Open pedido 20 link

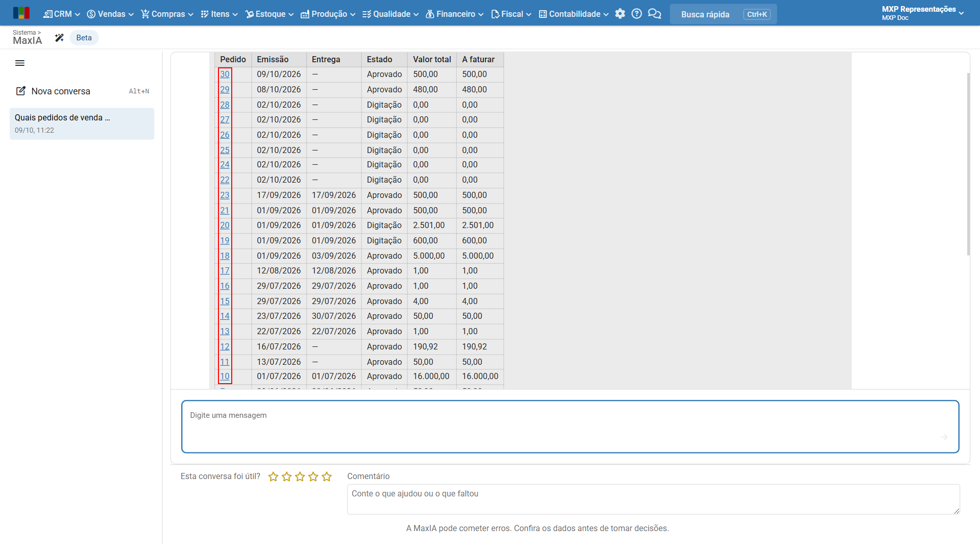click(225, 226)
